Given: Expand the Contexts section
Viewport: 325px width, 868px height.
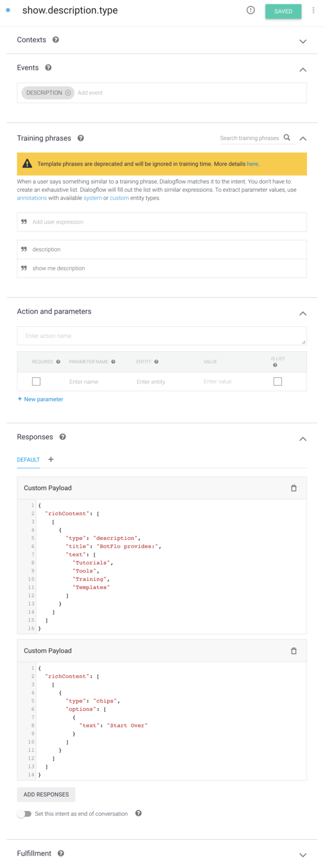Looking at the screenshot, I should coord(303,41).
